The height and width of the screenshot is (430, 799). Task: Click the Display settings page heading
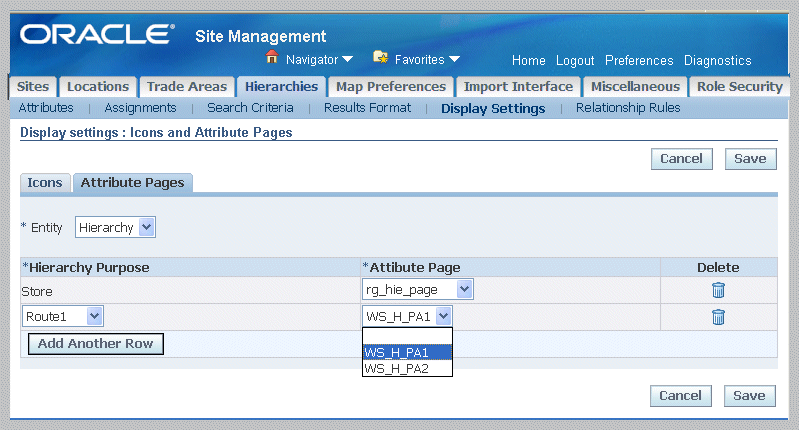pos(156,132)
